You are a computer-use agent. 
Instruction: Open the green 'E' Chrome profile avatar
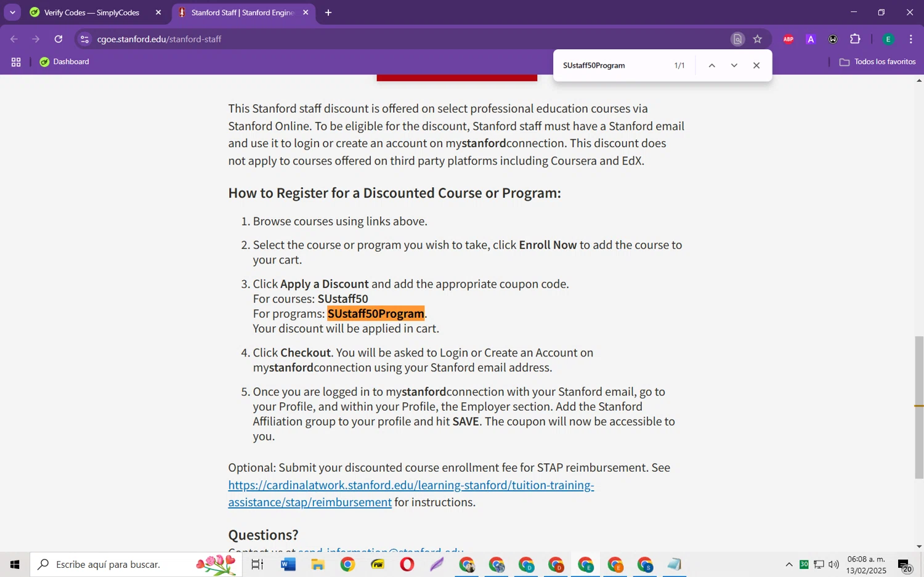click(888, 39)
